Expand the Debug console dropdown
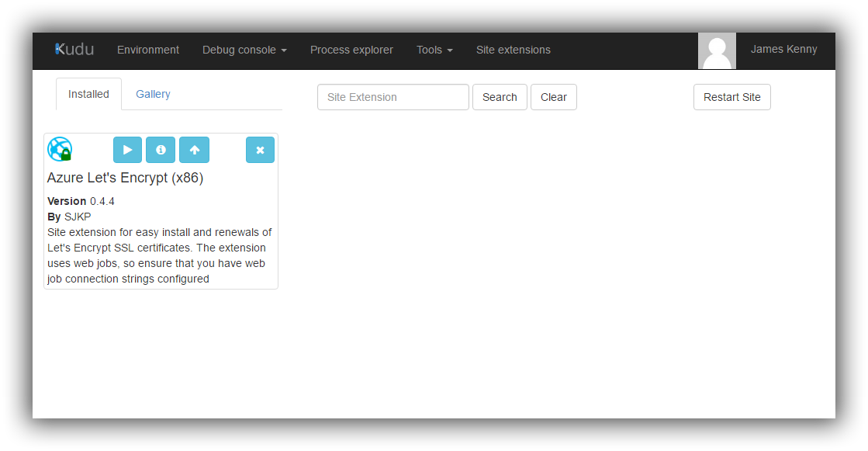 pyautogui.click(x=244, y=50)
